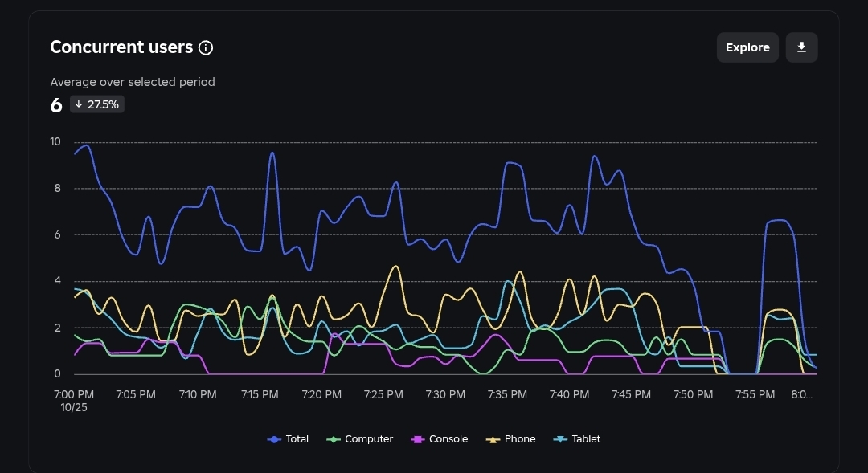Toggle the Phone series legend label

[520, 439]
